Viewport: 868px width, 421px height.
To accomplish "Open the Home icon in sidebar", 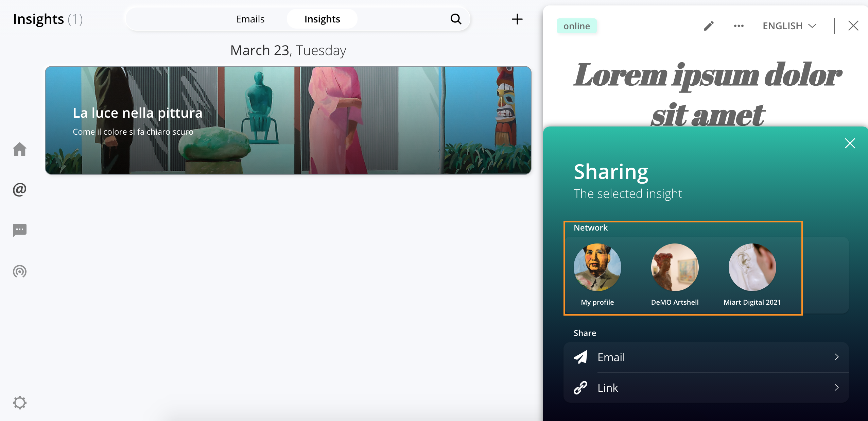I will (x=20, y=149).
